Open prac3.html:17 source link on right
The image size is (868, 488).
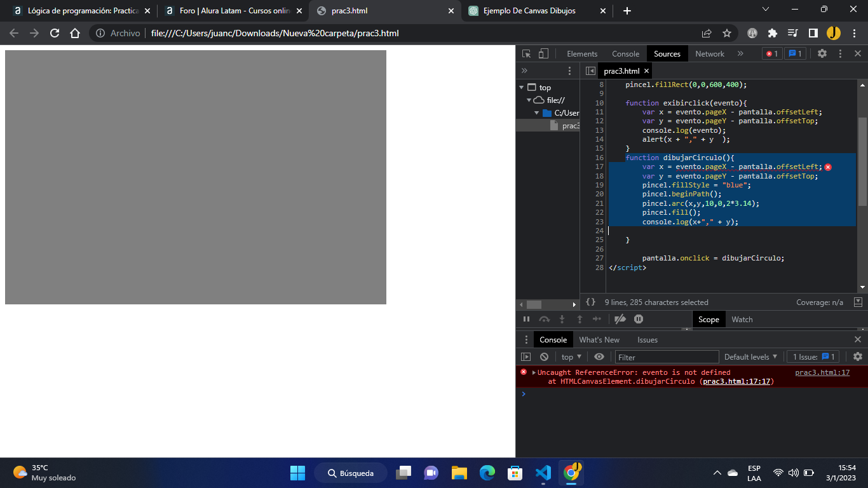click(822, 372)
